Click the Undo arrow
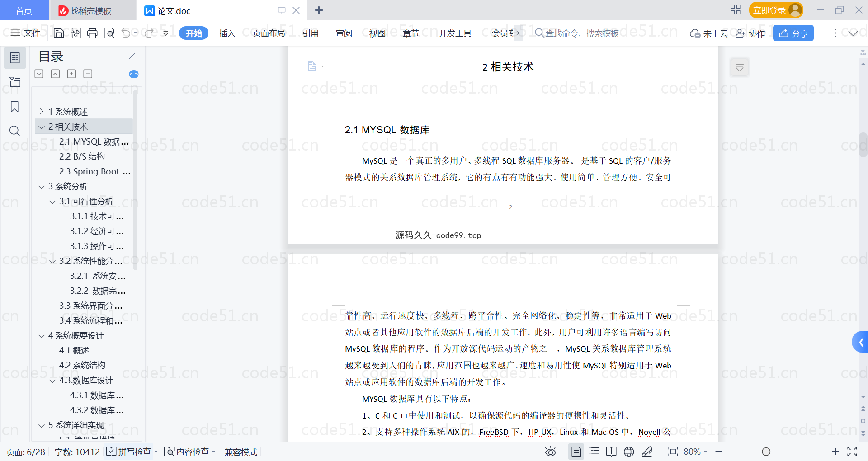 pyautogui.click(x=126, y=33)
